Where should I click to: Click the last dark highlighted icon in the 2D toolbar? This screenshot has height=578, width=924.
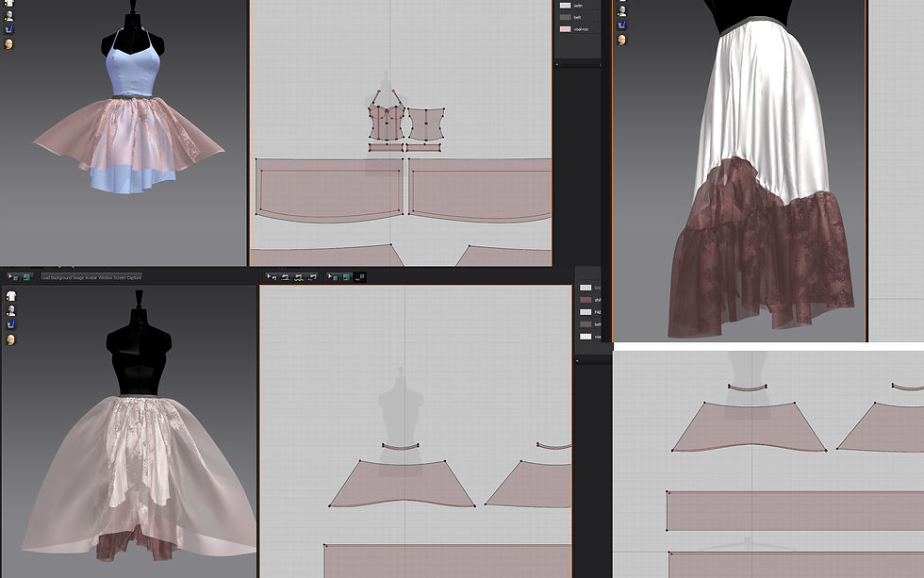coord(359,277)
